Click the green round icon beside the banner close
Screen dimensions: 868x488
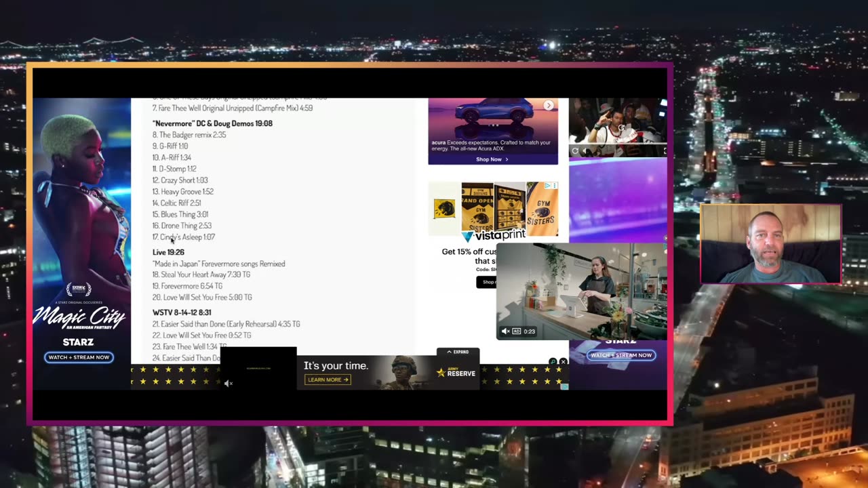[553, 362]
